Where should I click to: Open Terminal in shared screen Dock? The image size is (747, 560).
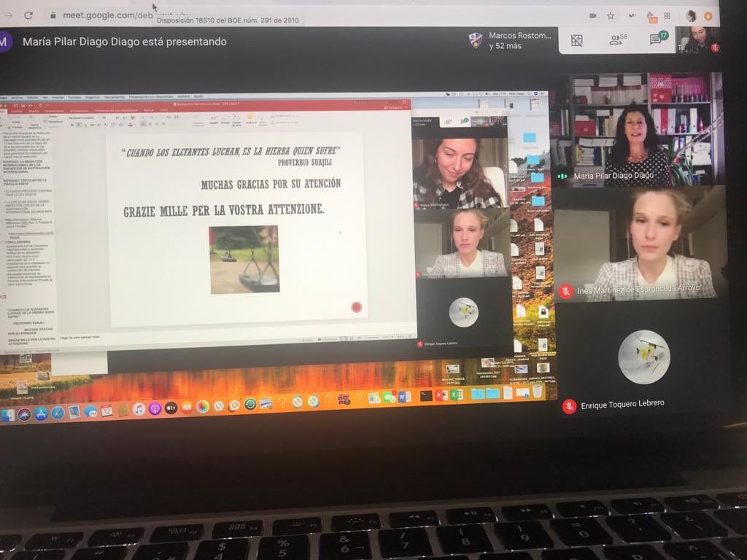(x=426, y=396)
